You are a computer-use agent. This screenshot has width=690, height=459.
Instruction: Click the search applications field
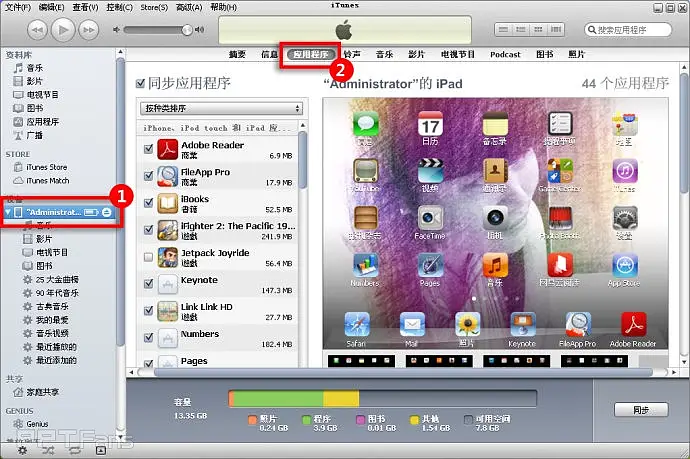628,30
